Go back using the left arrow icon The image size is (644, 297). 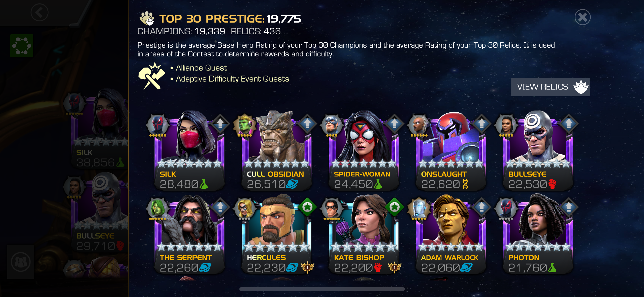tap(39, 12)
